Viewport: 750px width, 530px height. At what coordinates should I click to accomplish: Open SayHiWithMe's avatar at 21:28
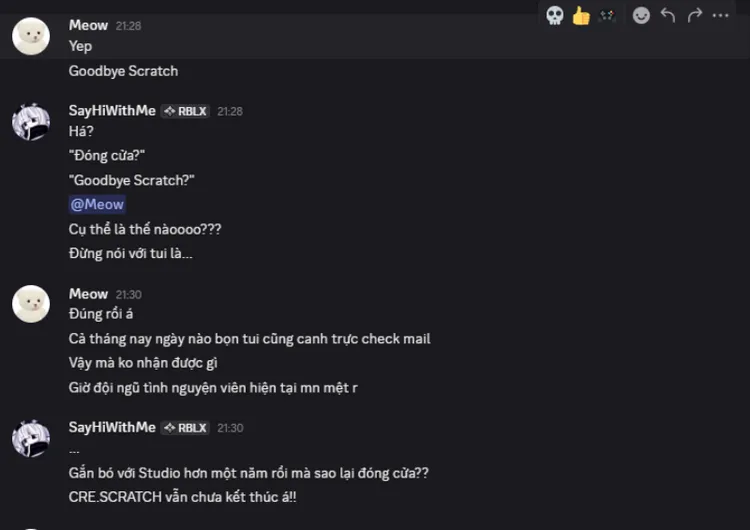point(31,122)
